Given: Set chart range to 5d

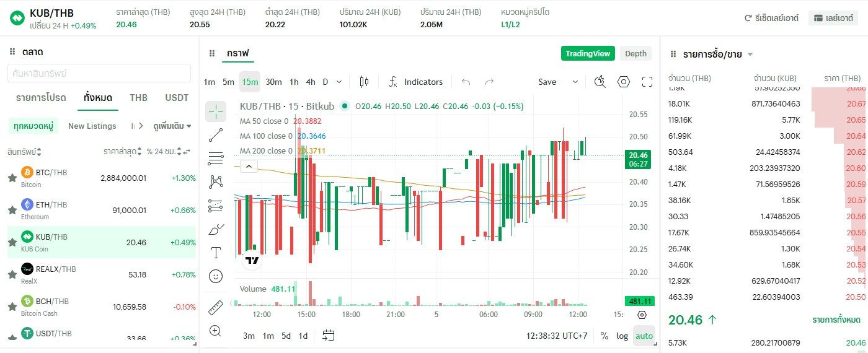Looking at the screenshot, I should pos(286,336).
